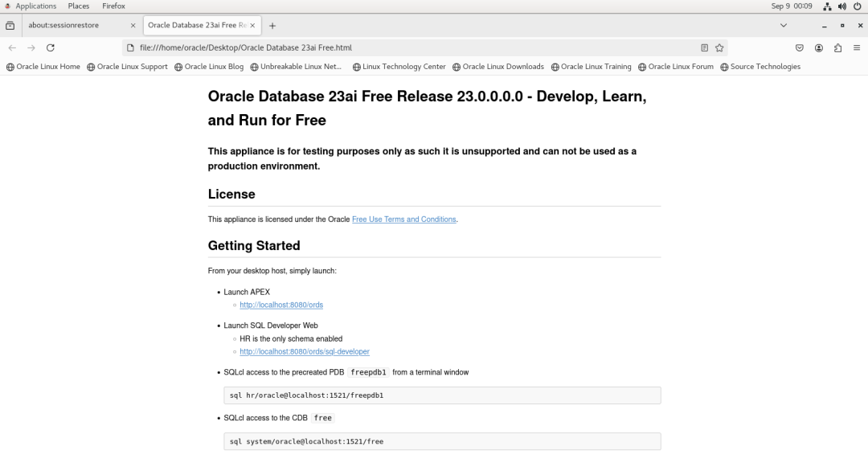Reload the current page

51,47
